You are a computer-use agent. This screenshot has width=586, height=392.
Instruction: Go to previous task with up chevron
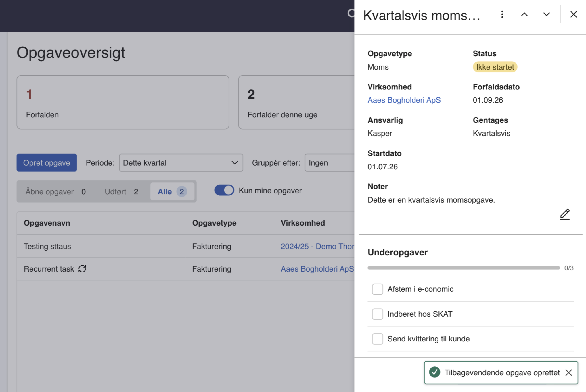(524, 14)
